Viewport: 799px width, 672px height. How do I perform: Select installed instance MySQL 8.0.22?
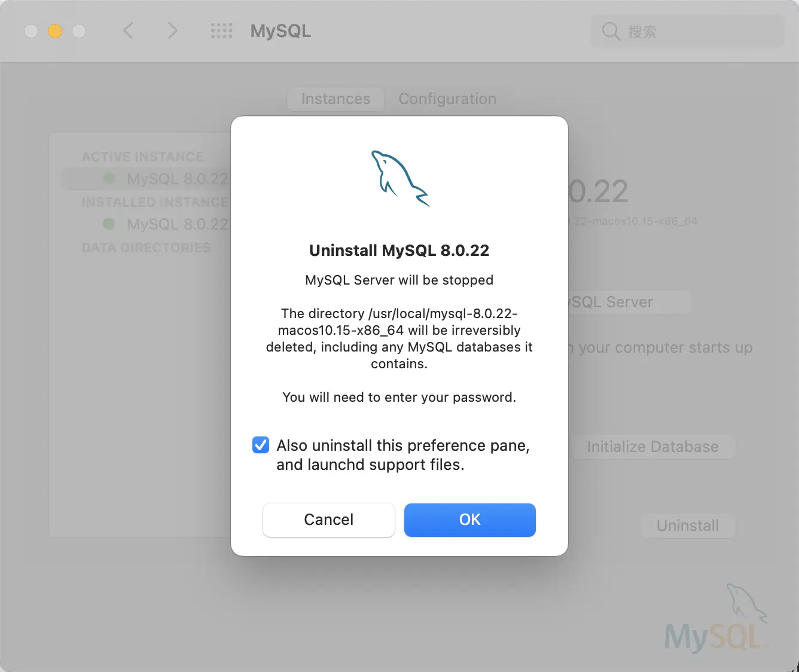(x=146, y=224)
